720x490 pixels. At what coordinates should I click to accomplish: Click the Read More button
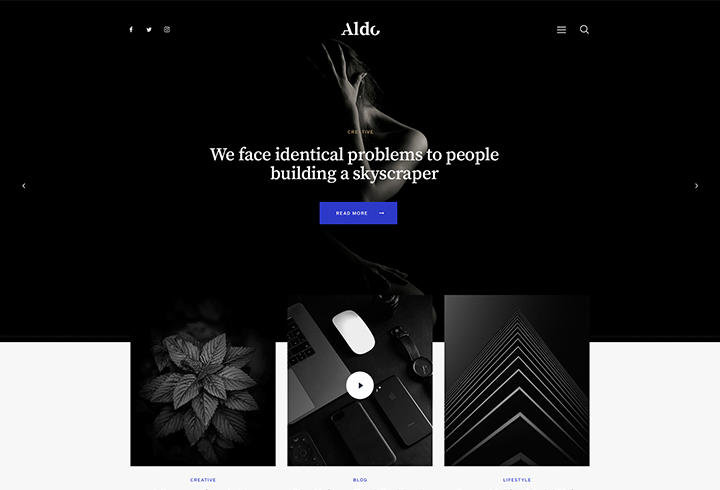(x=358, y=213)
